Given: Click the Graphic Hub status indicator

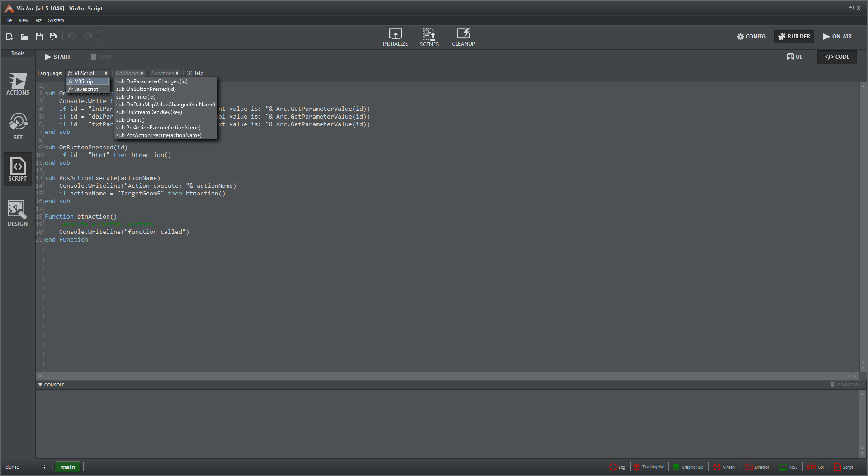Looking at the screenshot, I should (688, 467).
